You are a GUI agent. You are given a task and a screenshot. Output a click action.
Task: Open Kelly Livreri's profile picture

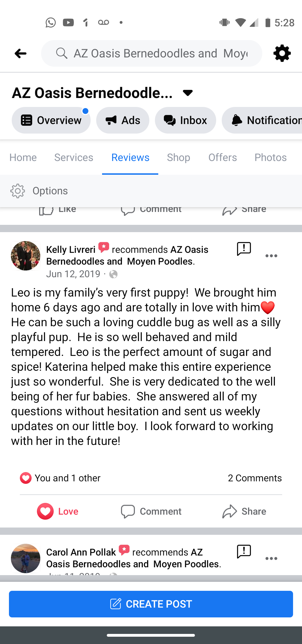pyautogui.click(x=25, y=256)
